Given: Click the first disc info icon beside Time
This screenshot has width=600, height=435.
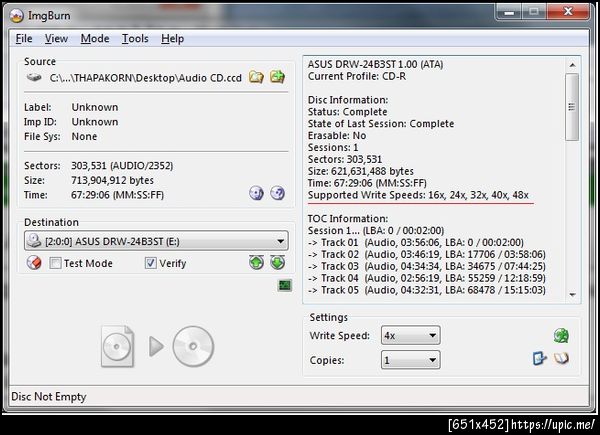Looking at the screenshot, I should pos(256,193).
